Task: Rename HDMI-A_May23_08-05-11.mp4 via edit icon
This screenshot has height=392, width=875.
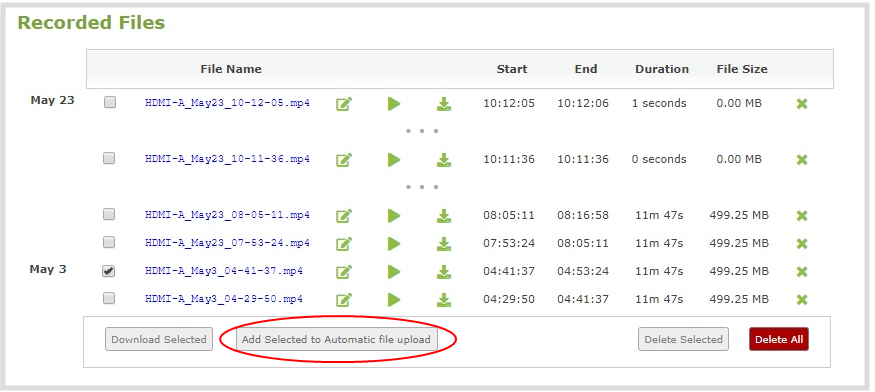Action: point(344,216)
